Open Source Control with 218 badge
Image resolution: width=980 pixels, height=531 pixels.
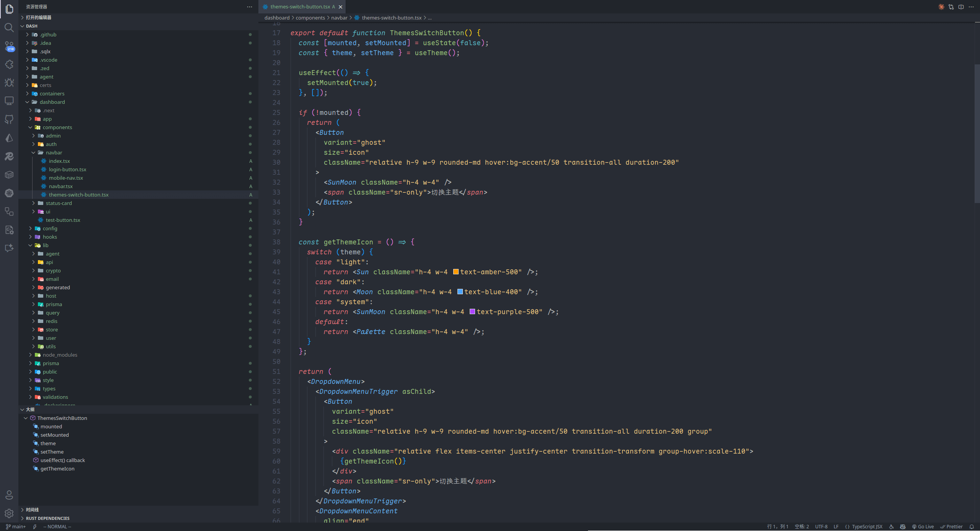[9, 46]
